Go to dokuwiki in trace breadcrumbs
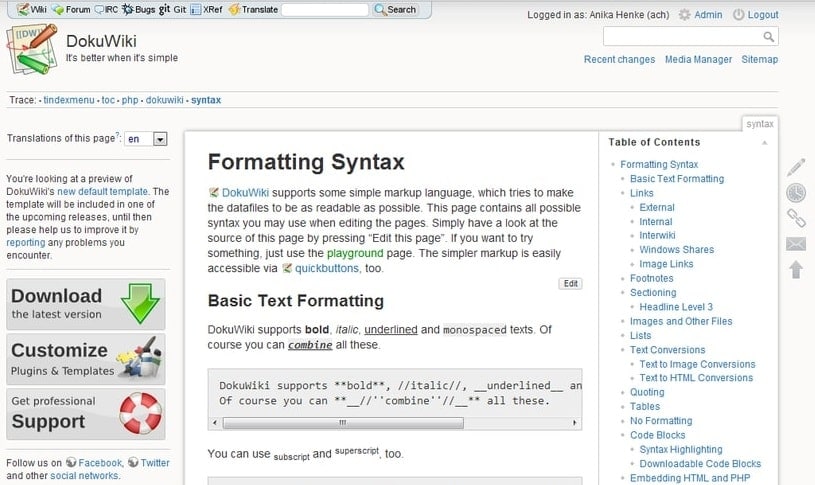This screenshot has width=815, height=485. 164,100
